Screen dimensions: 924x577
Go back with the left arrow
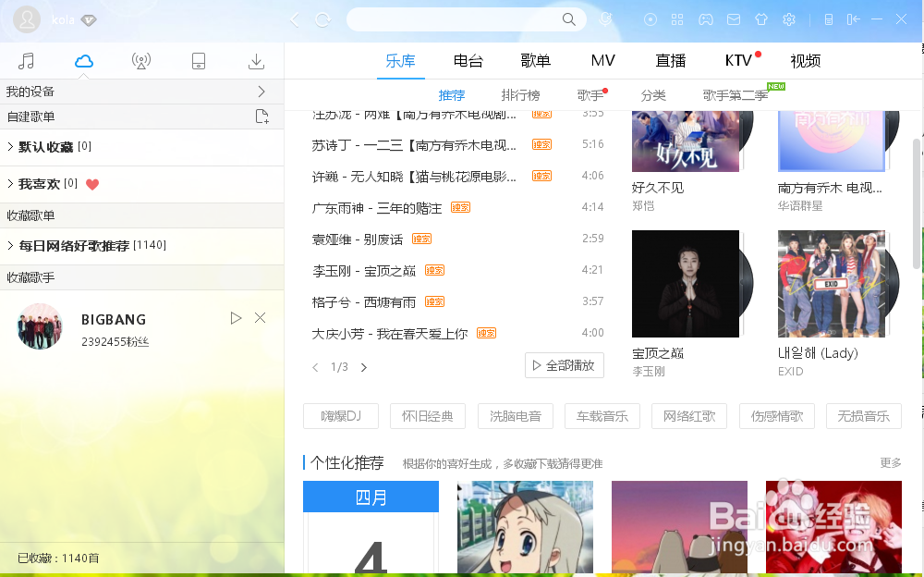click(295, 20)
